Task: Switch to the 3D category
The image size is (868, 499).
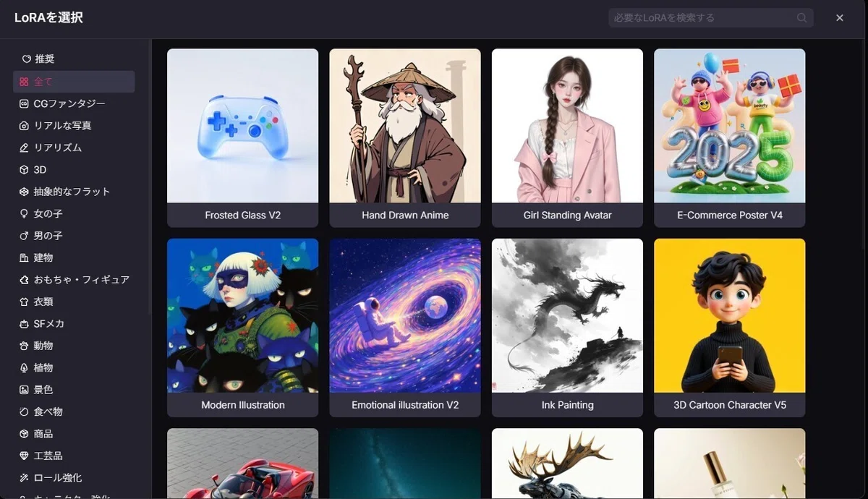Action: pos(74,170)
